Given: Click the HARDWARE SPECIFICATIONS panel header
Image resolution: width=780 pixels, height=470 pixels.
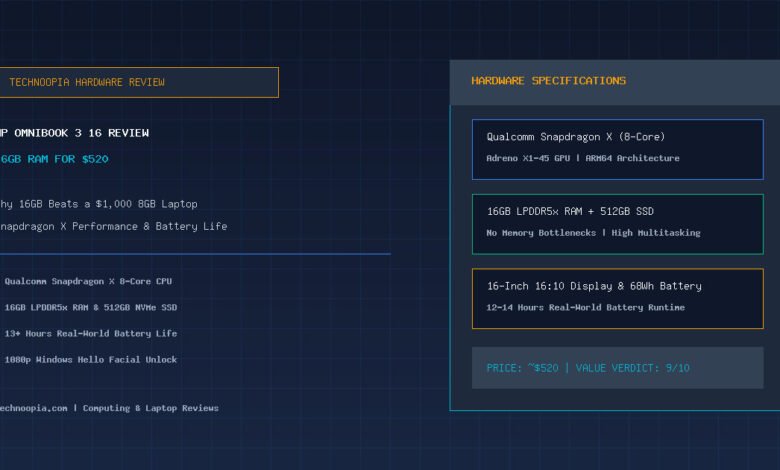Looking at the screenshot, I should (x=615, y=82).
